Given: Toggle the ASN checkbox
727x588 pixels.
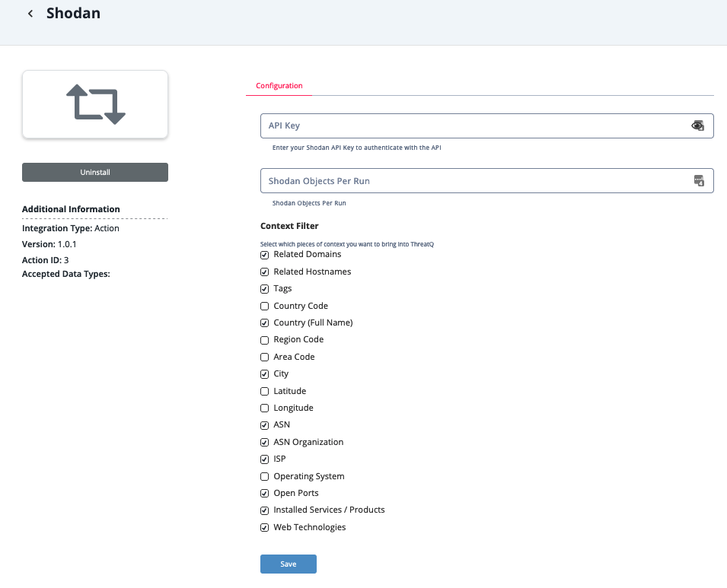Looking at the screenshot, I should (x=265, y=425).
